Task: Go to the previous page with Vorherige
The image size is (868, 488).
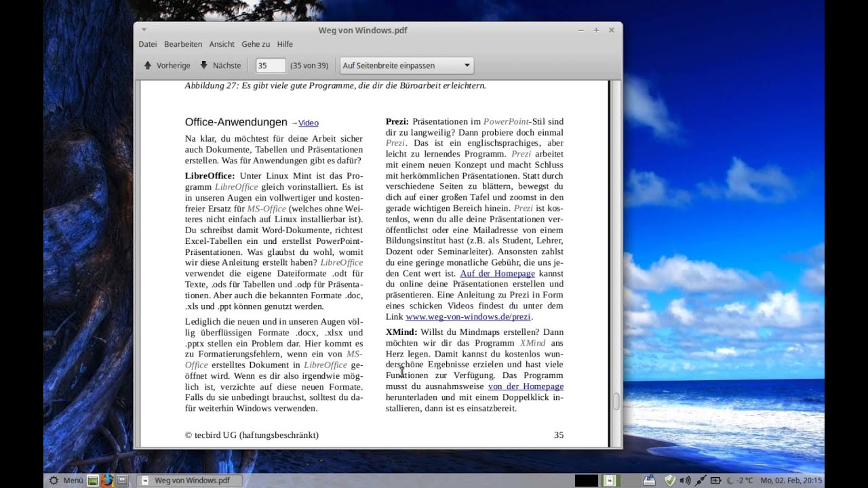Action: [167, 66]
